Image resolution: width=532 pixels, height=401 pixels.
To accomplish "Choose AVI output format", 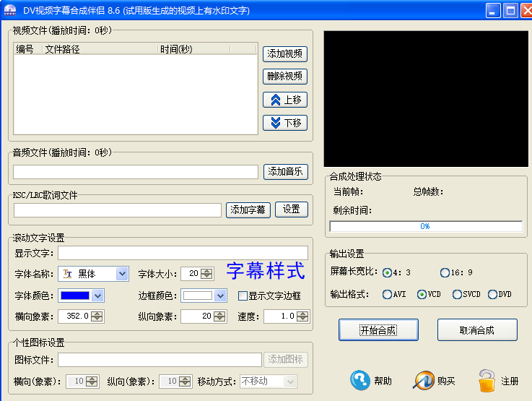I will [x=387, y=295].
